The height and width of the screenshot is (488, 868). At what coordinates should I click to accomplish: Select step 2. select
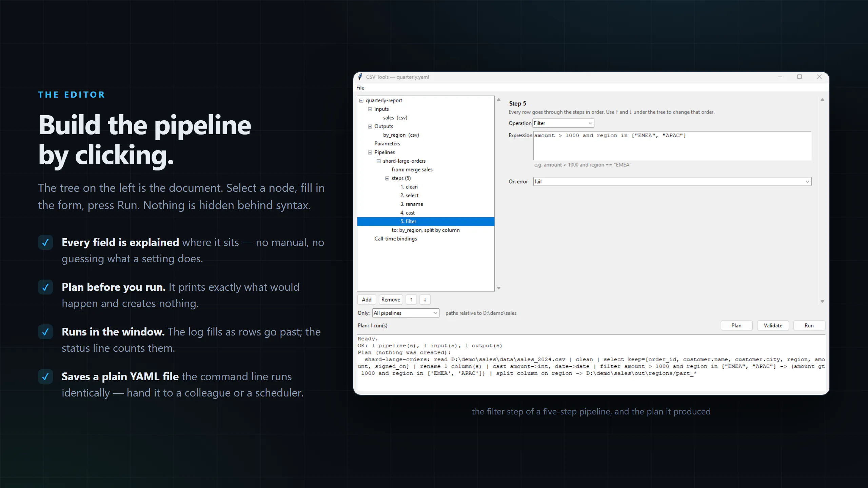point(409,196)
